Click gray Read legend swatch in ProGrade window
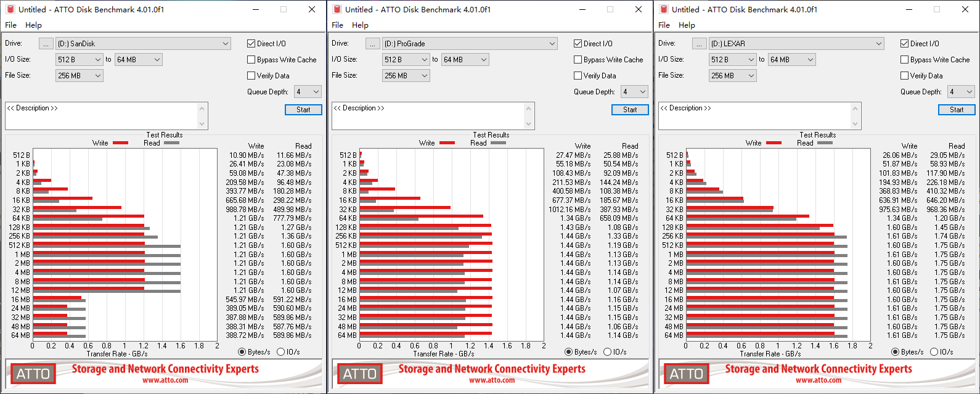 [499, 143]
